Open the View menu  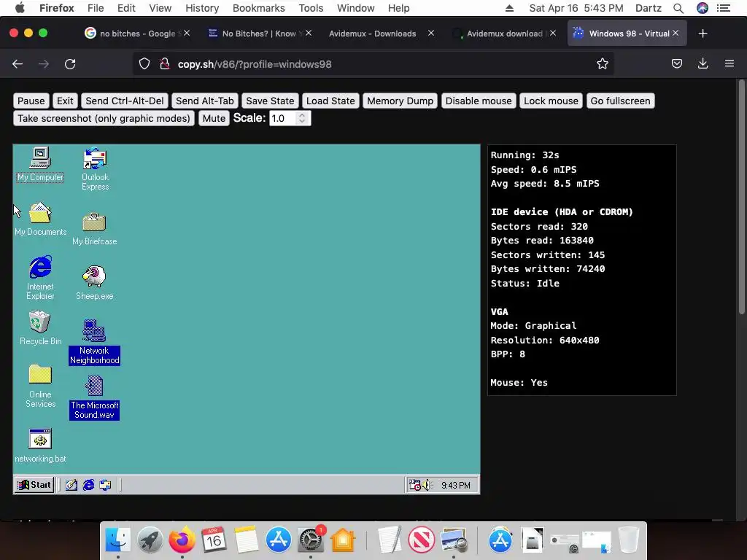click(x=160, y=8)
